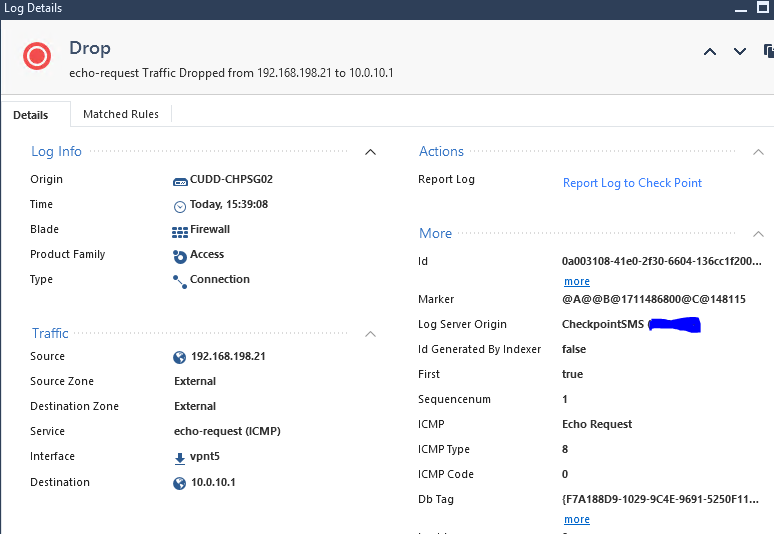Collapse the More section
The image size is (774, 534).
coord(758,234)
